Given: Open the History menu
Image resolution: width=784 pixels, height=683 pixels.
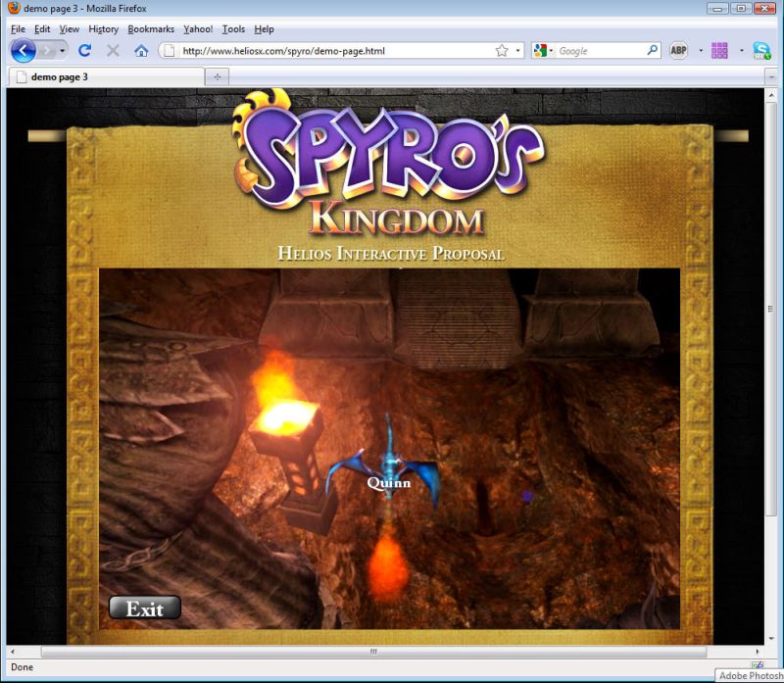Looking at the screenshot, I should (104, 29).
